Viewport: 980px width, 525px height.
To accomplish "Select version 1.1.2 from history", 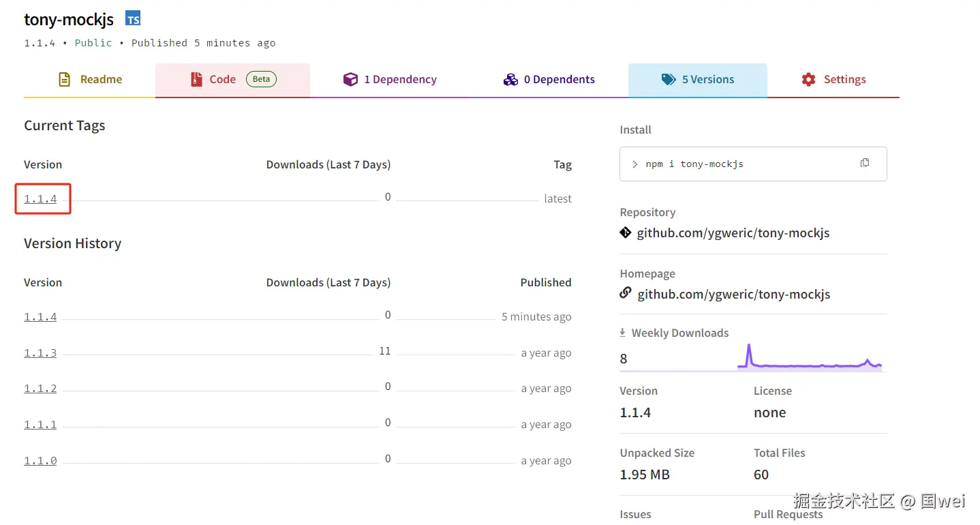I will (x=41, y=389).
